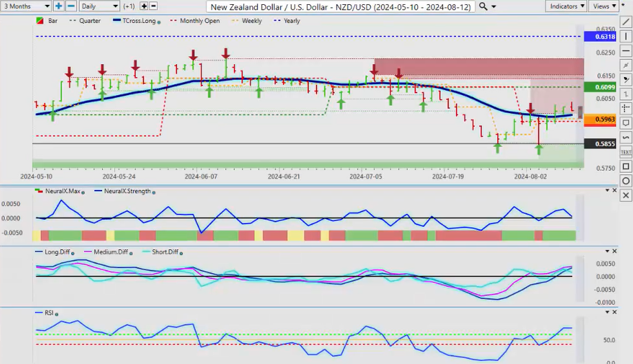The height and width of the screenshot is (364, 633).
Task: Select the trend line drawing tool
Action: (x=625, y=21)
